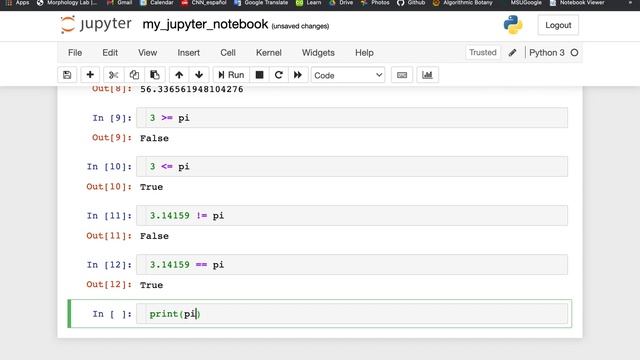Click the Trusted notebook indicator

[482, 52]
